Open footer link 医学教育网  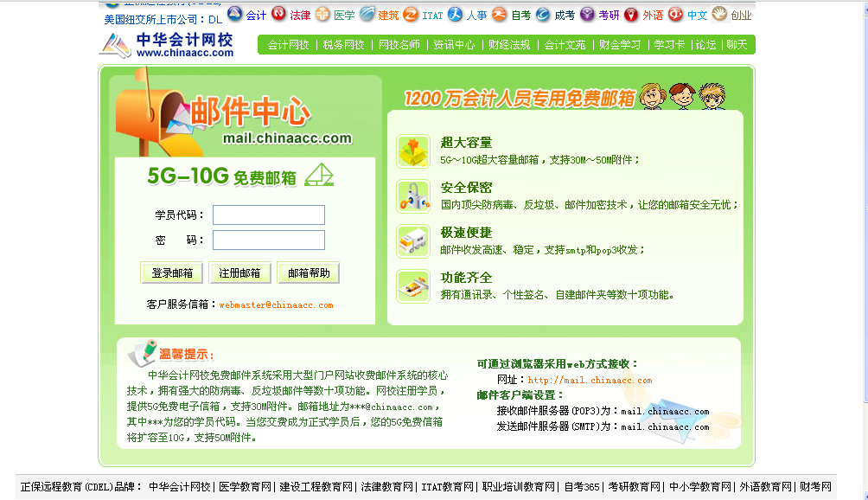tap(246, 487)
